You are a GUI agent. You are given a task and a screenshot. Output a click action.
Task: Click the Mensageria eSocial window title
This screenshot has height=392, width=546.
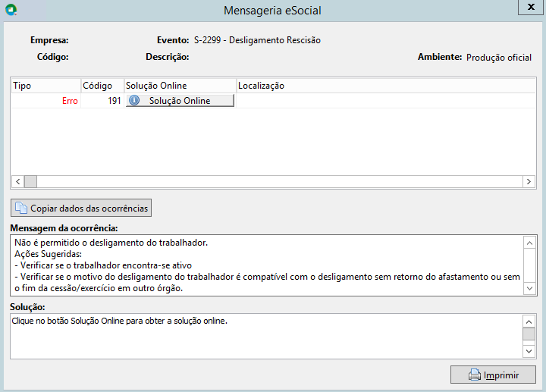tap(272, 11)
